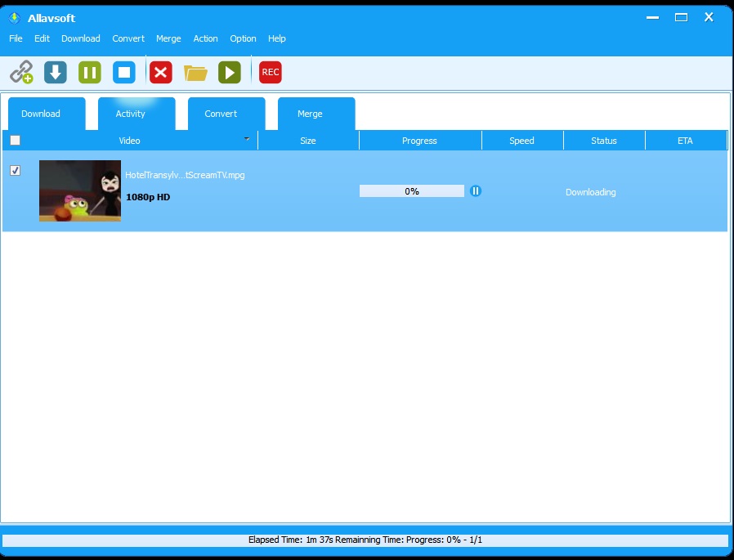
Task: Start download with blue arrow icon
Action: tap(56, 72)
